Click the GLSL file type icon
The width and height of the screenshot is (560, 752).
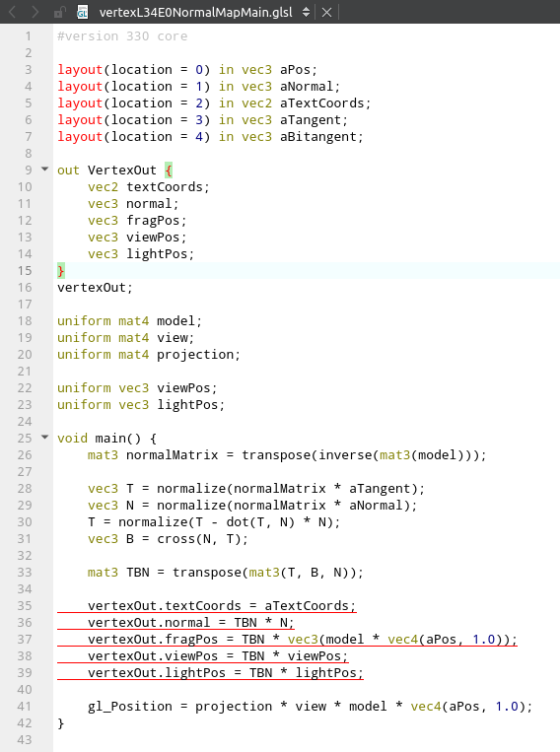pos(83,12)
